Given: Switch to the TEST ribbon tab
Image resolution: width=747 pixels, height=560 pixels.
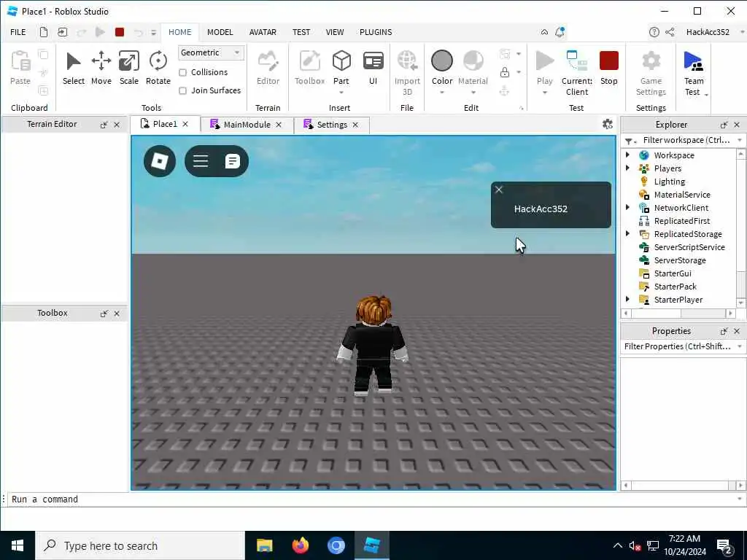Looking at the screenshot, I should click(301, 32).
